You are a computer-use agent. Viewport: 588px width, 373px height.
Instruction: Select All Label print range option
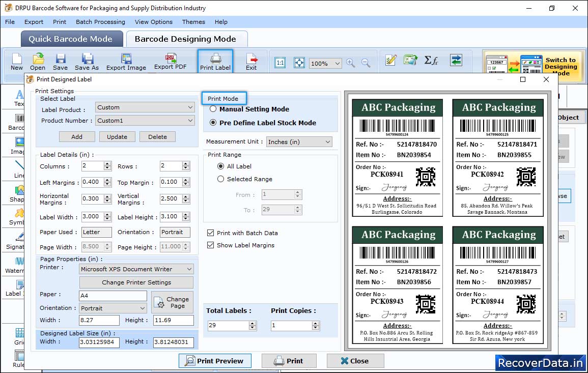220,166
